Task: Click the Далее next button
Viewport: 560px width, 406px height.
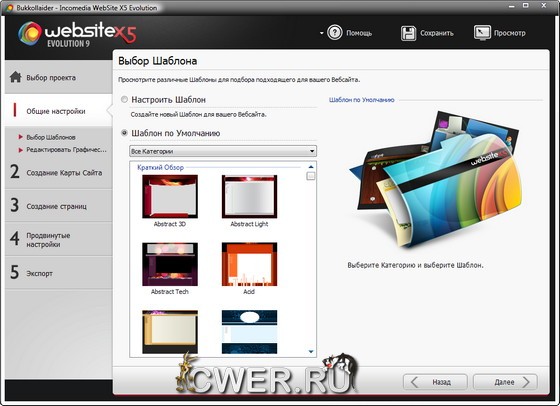Action: pos(505,382)
